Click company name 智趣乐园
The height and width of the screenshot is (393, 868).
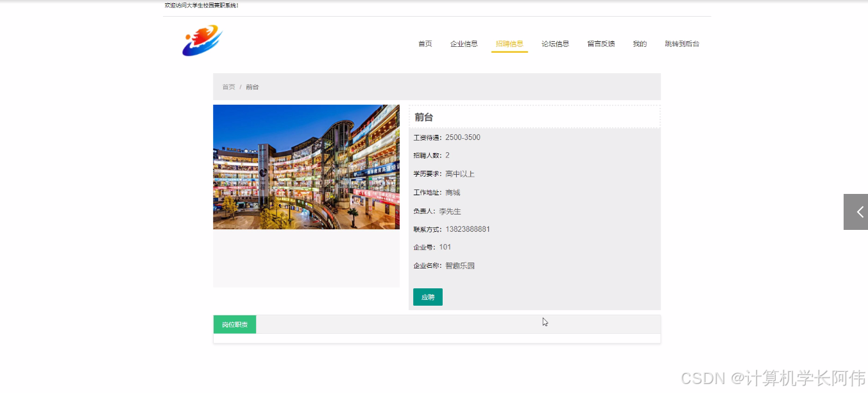(460, 266)
